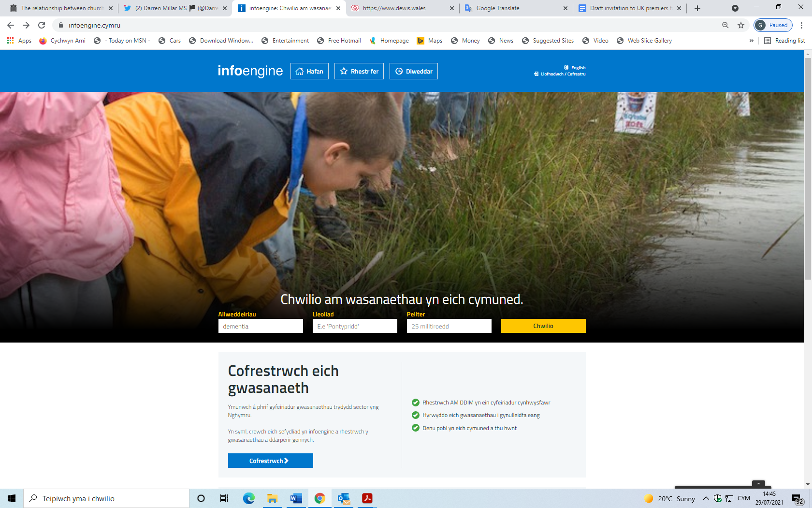812x508 pixels.
Task: Open Word from the taskbar
Action: (296, 498)
